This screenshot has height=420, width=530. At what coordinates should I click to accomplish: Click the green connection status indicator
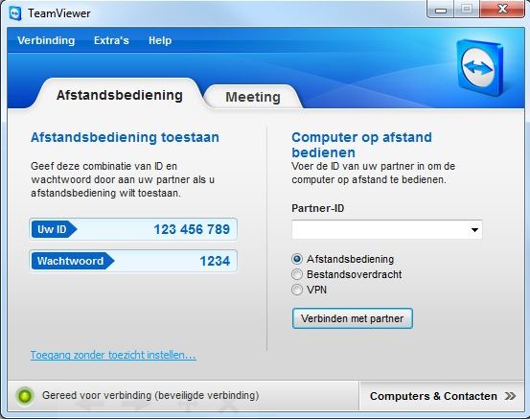click(24, 396)
